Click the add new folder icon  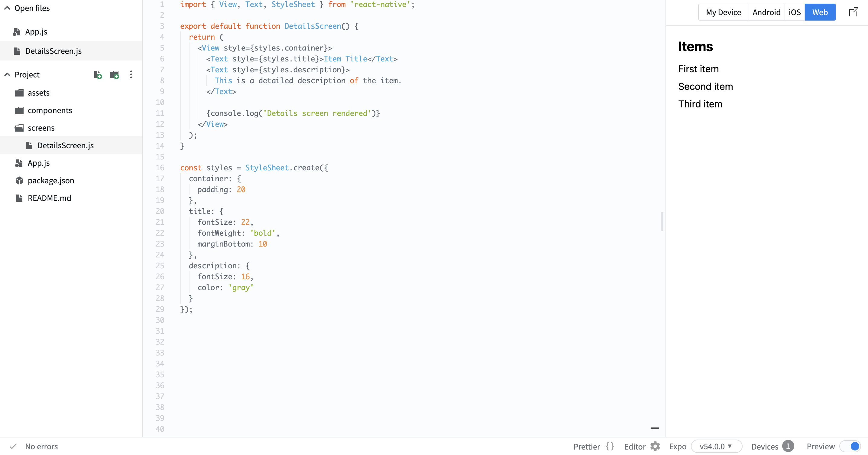114,74
